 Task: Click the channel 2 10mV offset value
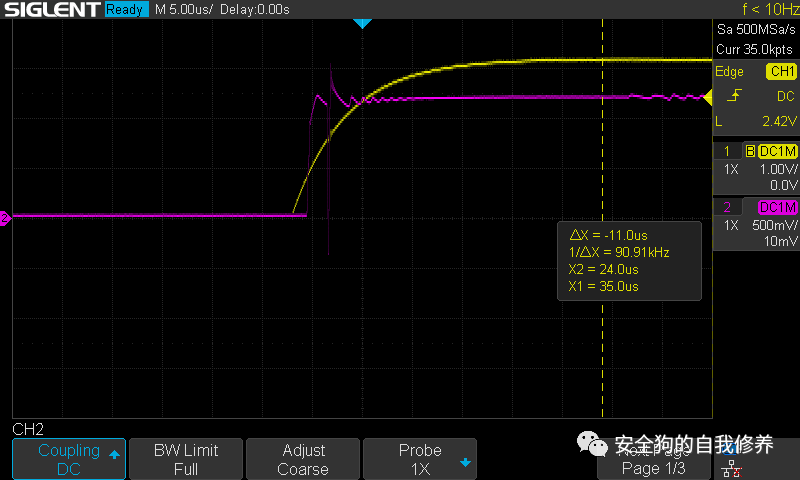click(781, 241)
